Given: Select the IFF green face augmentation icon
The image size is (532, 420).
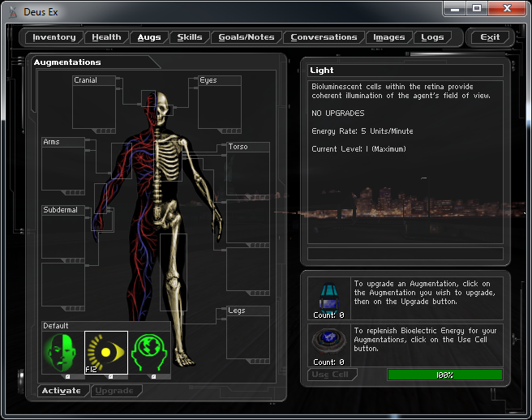Looking at the screenshot, I should [x=62, y=353].
